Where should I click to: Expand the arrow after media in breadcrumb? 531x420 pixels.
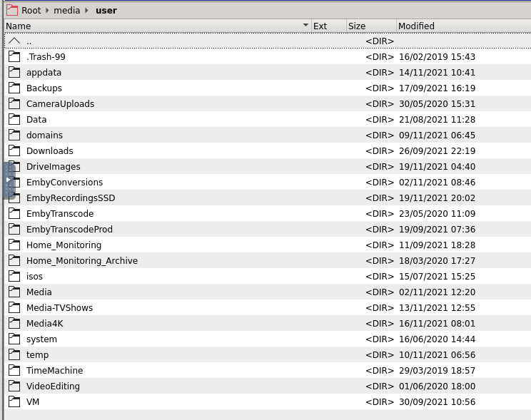86,11
